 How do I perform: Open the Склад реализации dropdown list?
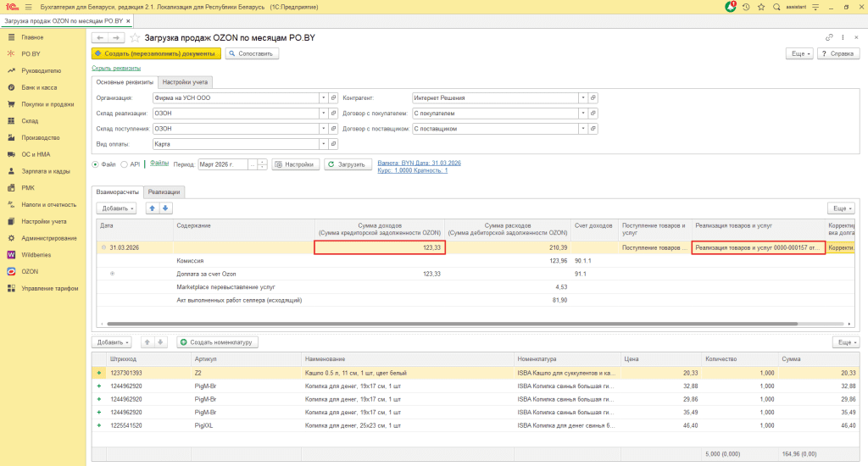pyautogui.click(x=323, y=113)
